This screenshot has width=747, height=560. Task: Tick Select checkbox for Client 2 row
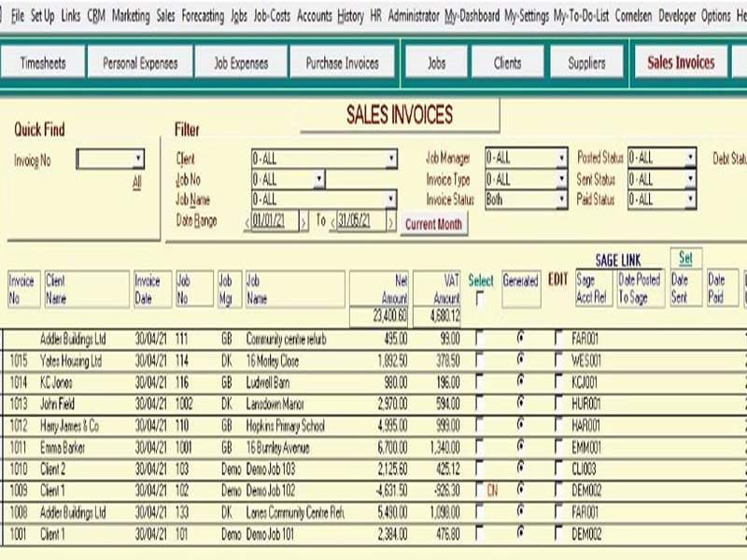tap(480, 469)
